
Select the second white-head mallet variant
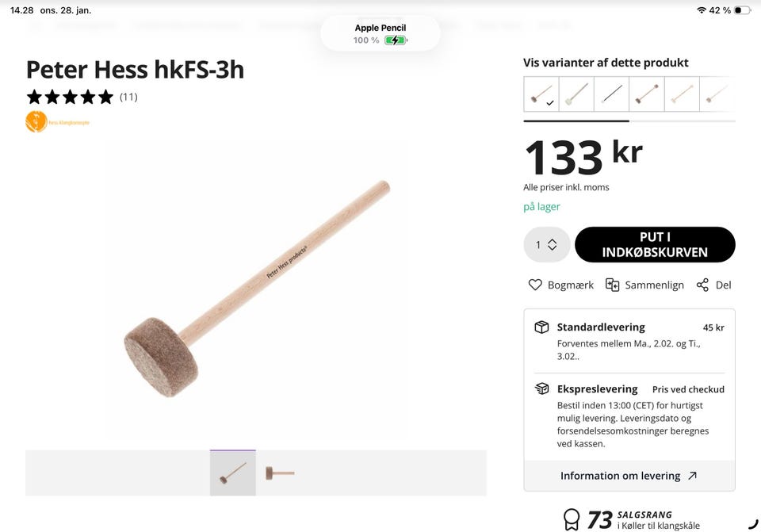[x=576, y=94]
